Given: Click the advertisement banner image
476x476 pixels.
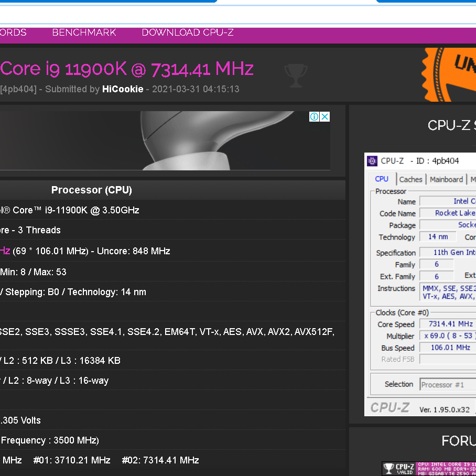Looking at the screenshot, I should tap(165, 140).
